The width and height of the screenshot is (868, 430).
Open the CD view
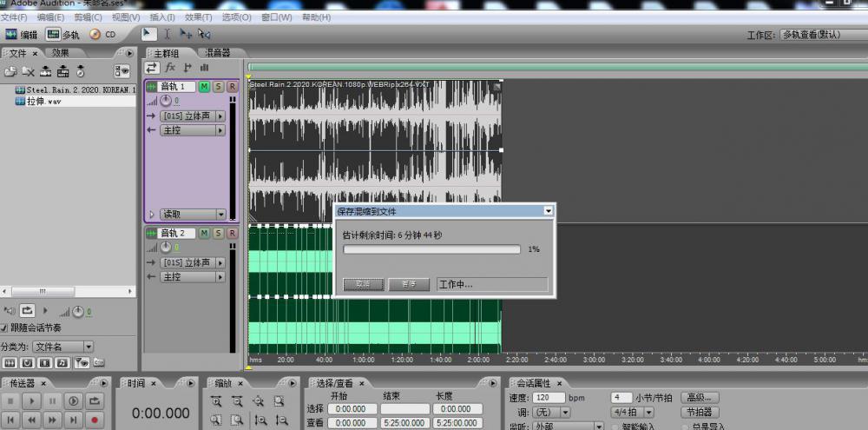pos(103,35)
